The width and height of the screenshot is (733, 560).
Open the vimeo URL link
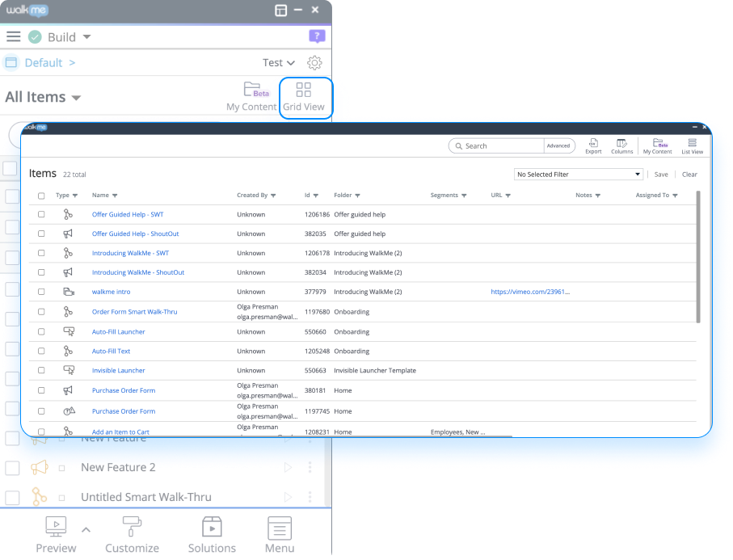point(530,292)
